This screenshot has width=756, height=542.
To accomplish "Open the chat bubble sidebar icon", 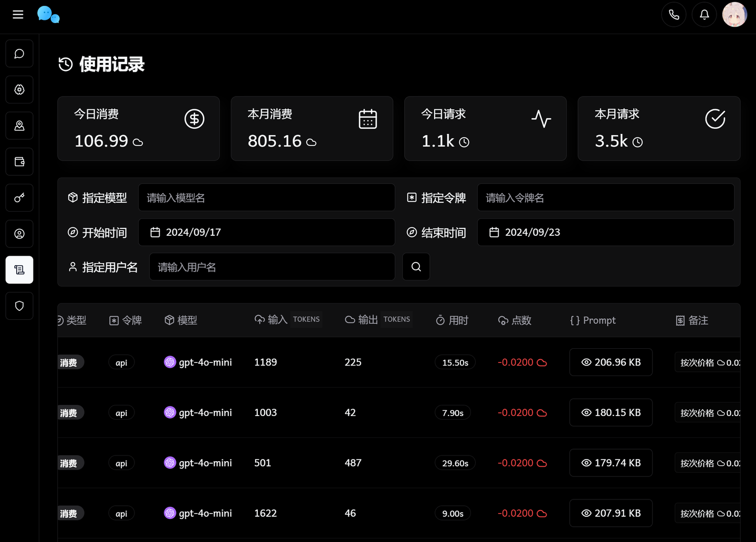I will coord(19,53).
